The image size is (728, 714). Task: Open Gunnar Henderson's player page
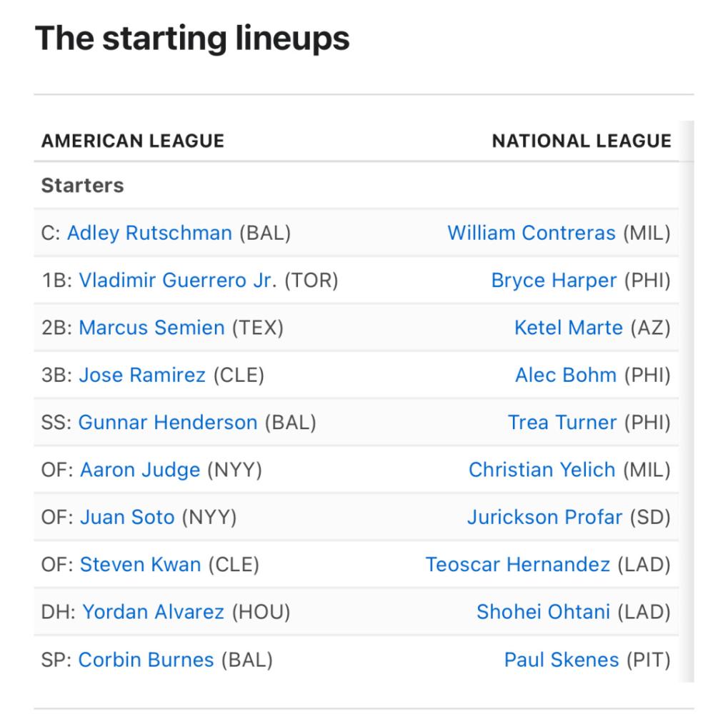(168, 422)
